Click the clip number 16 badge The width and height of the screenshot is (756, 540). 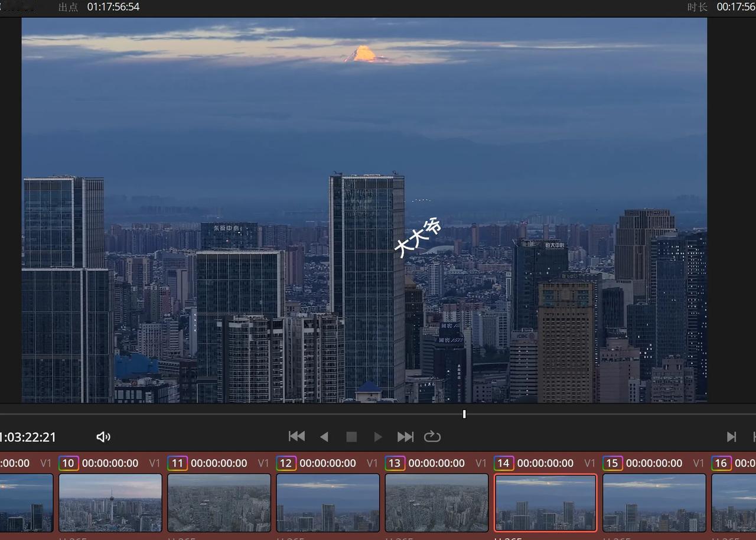point(721,463)
